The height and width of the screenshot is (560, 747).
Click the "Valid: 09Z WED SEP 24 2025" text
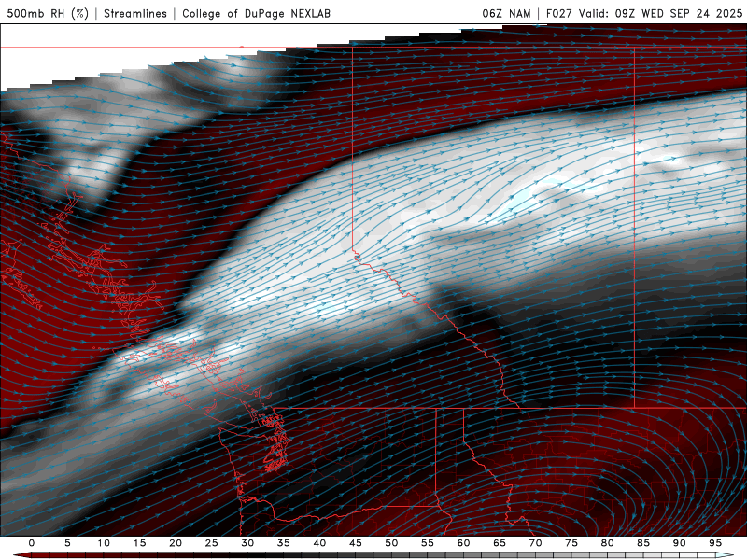[x=661, y=13]
